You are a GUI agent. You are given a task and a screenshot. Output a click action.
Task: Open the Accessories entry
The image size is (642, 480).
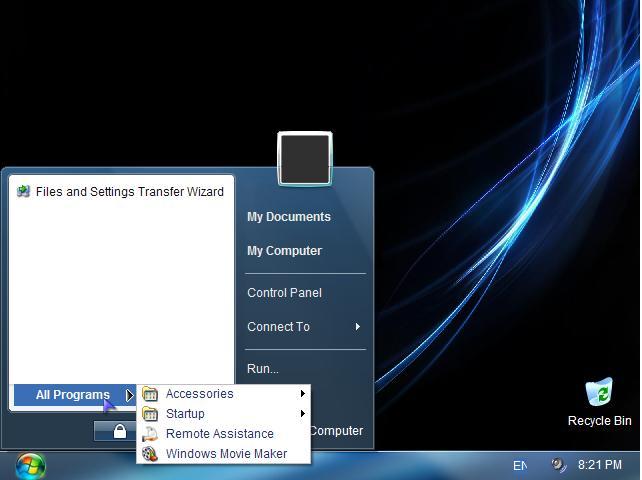tap(224, 394)
